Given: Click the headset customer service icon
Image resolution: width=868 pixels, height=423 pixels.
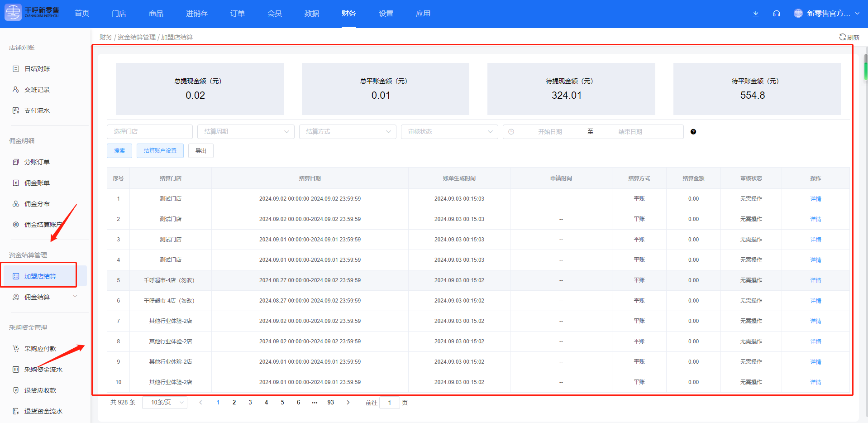Looking at the screenshot, I should tap(777, 14).
